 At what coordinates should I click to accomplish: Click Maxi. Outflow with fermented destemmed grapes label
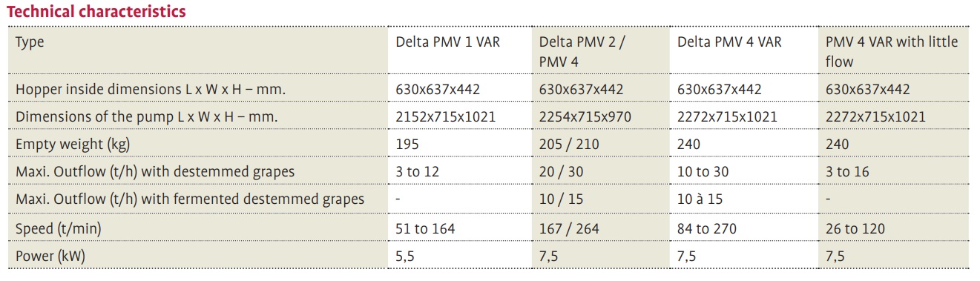(x=190, y=199)
